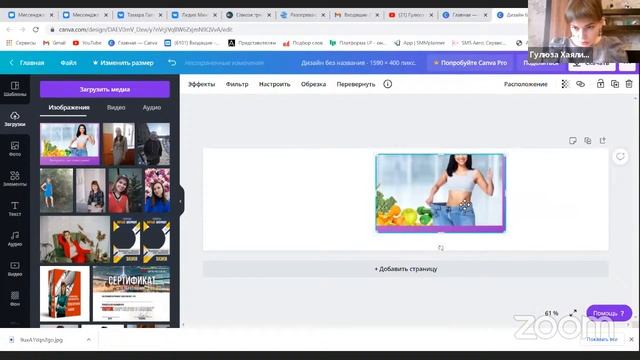640x360 pixels.
Task: Open the downloaded jpg file in download bar
Action: [x=41, y=340]
